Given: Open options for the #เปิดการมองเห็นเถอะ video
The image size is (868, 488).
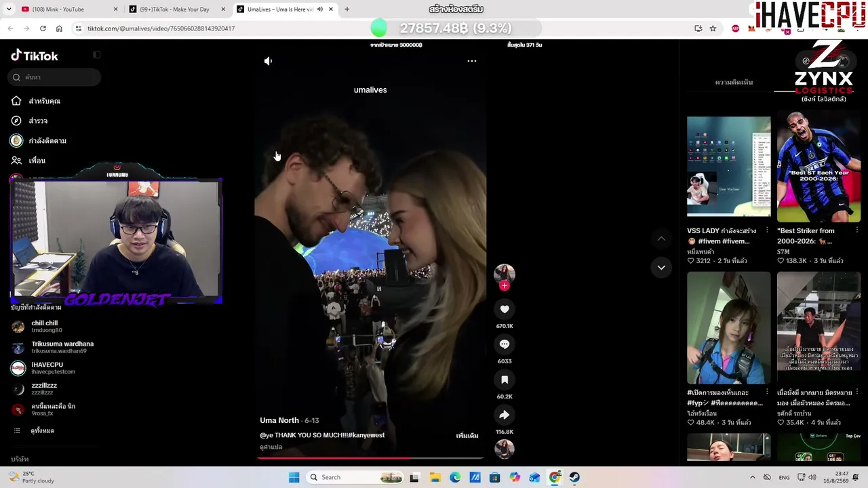Looking at the screenshot, I should [767, 392].
